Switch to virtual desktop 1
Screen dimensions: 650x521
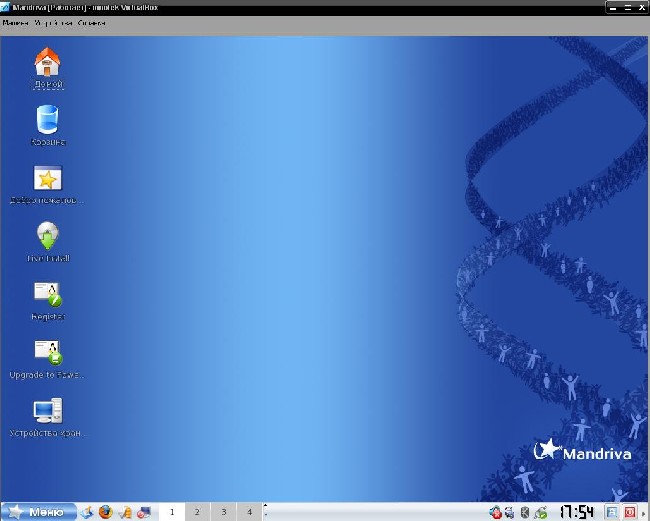click(x=172, y=512)
